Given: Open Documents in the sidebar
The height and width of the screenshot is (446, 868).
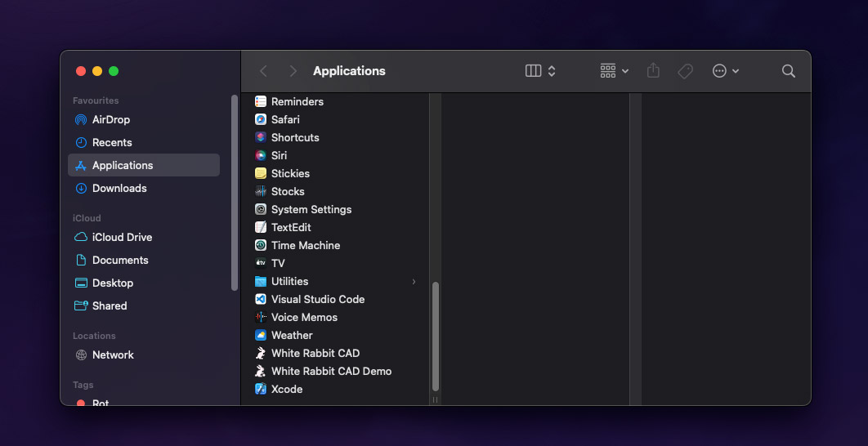Looking at the screenshot, I should click(144, 260).
